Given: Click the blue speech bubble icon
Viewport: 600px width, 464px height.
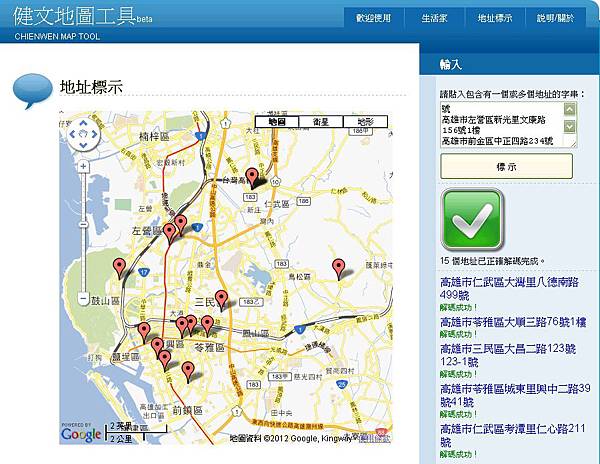Looking at the screenshot, I should point(33,91).
